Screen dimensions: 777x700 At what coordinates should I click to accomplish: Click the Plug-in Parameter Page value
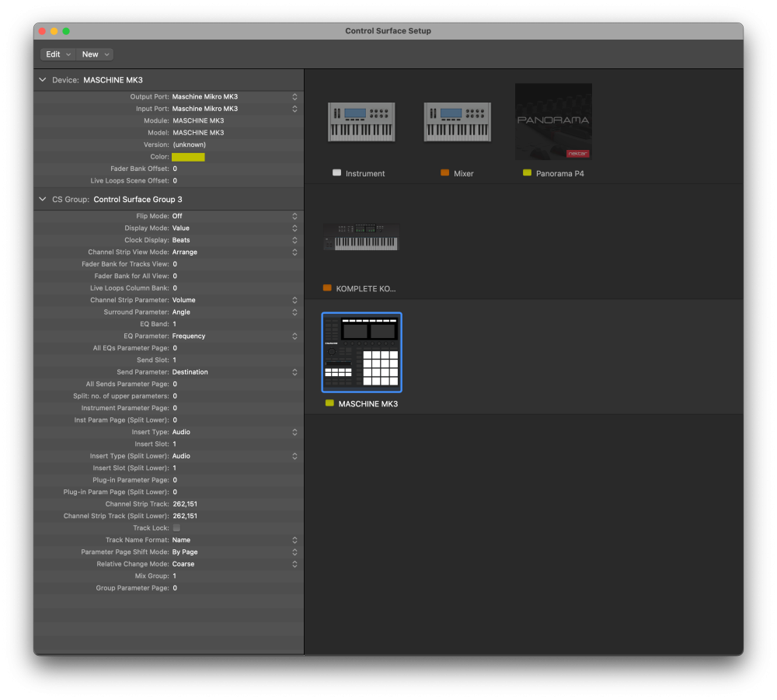pos(175,480)
